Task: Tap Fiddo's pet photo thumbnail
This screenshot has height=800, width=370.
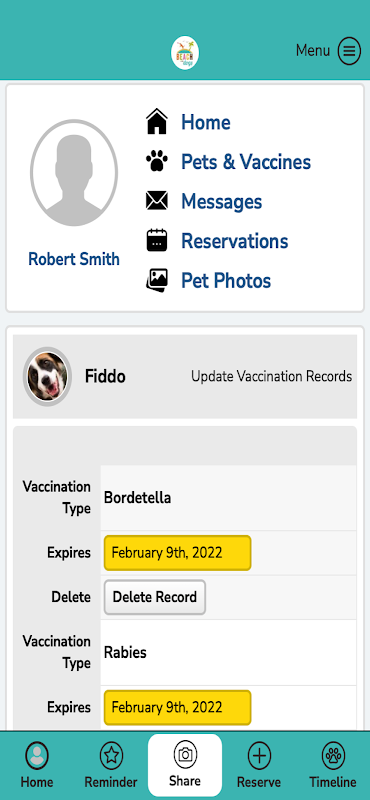Action: [47, 377]
